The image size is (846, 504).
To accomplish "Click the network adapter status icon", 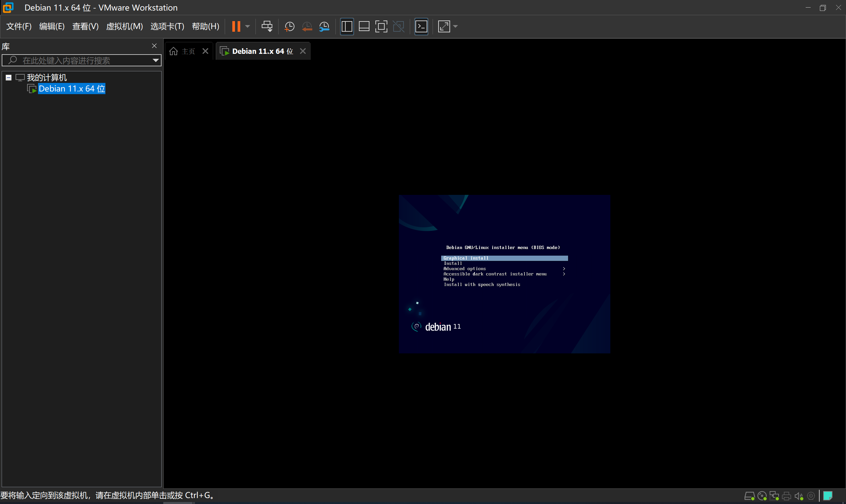I will click(774, 496).
